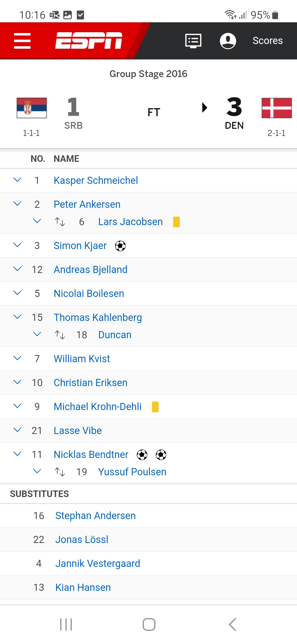
Task: Tap the Serbia flag
Action: (x=32, y=108)
